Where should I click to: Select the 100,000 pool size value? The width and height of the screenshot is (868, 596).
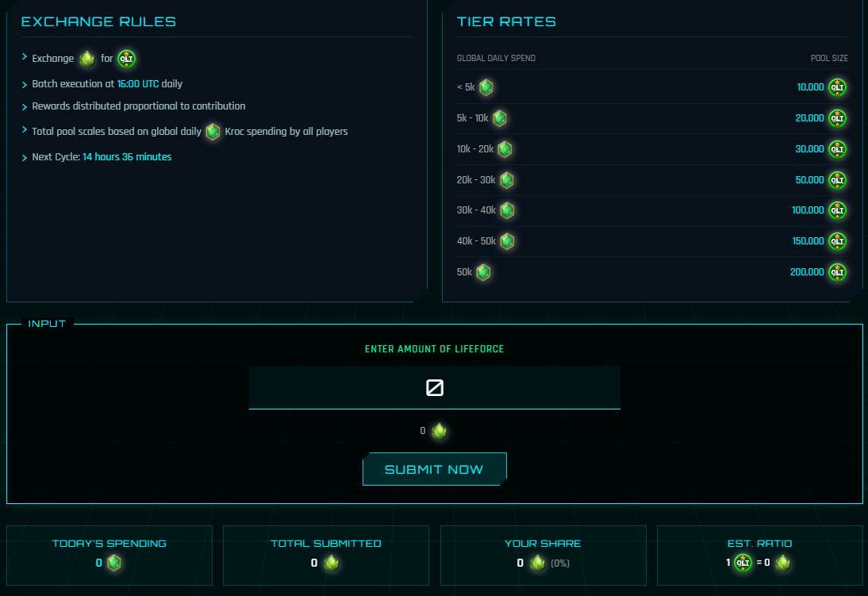pos(808,210)
